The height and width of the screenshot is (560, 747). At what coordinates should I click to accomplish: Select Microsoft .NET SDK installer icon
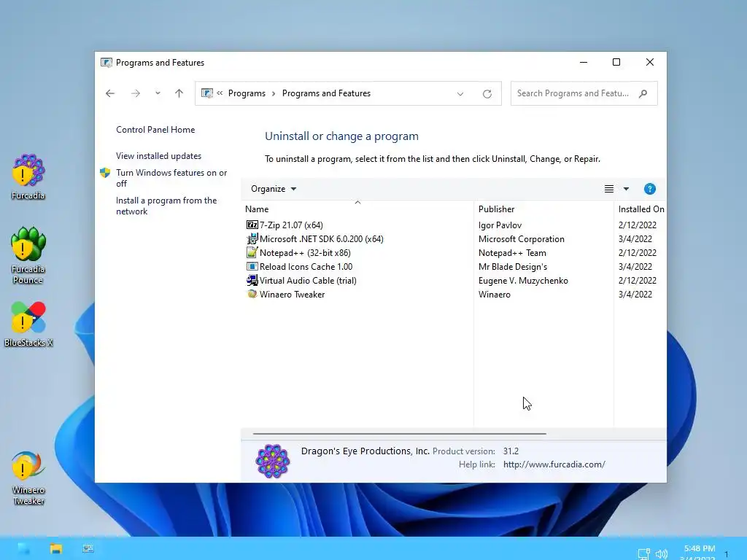252,238
